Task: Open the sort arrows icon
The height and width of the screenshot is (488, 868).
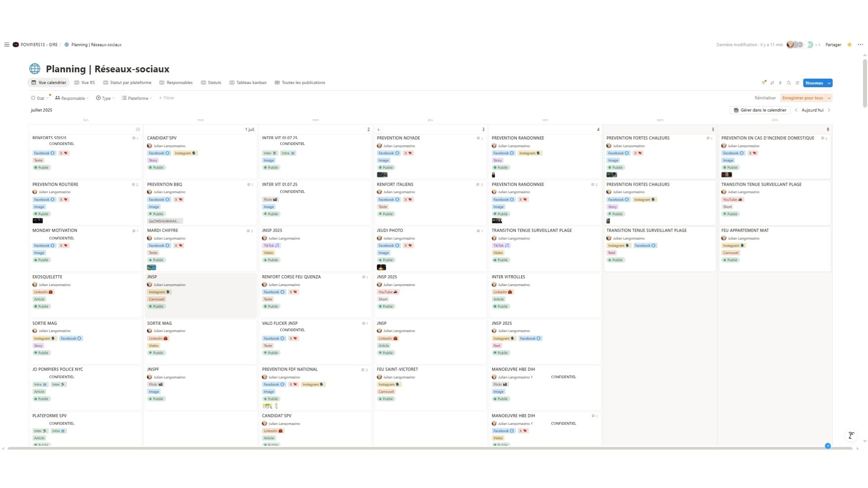Action: [772, 83]
